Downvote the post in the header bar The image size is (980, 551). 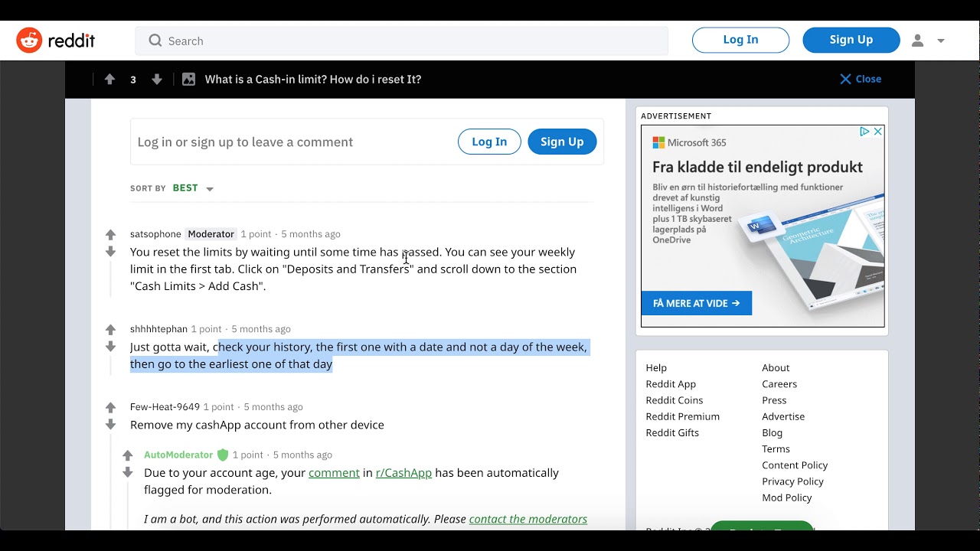157,79
